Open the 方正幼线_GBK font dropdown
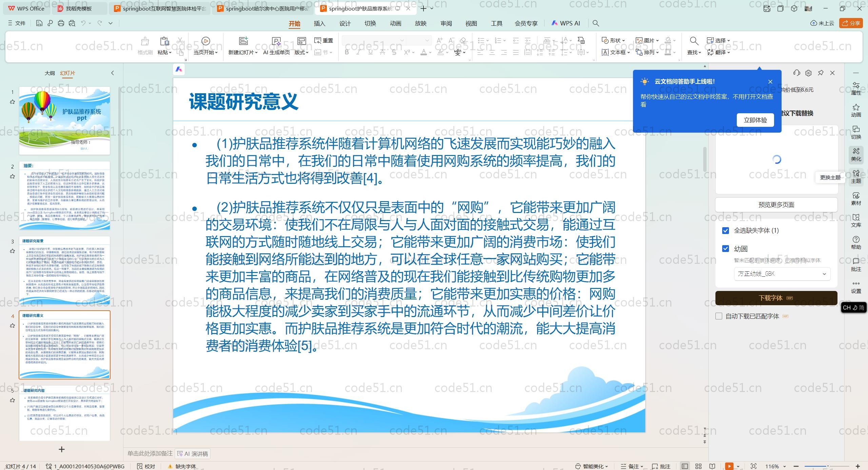 [x=782, y=274]
